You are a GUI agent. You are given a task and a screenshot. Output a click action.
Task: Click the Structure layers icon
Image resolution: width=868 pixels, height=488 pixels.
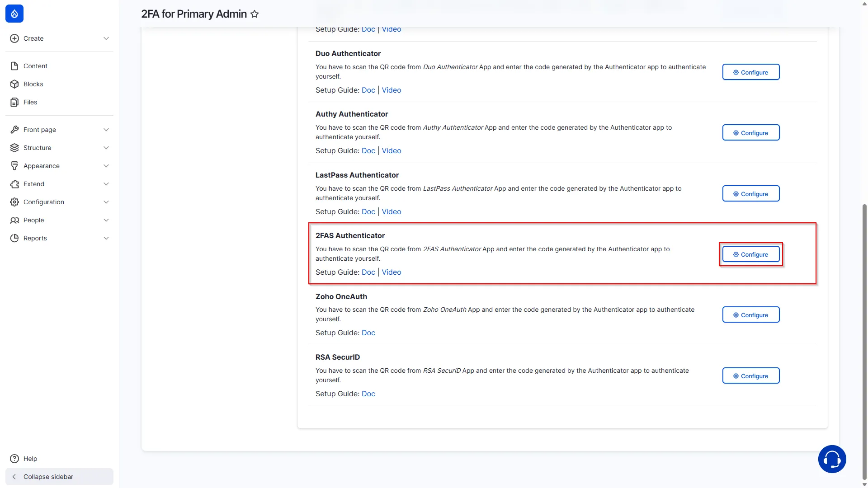(x=14, y=148)
